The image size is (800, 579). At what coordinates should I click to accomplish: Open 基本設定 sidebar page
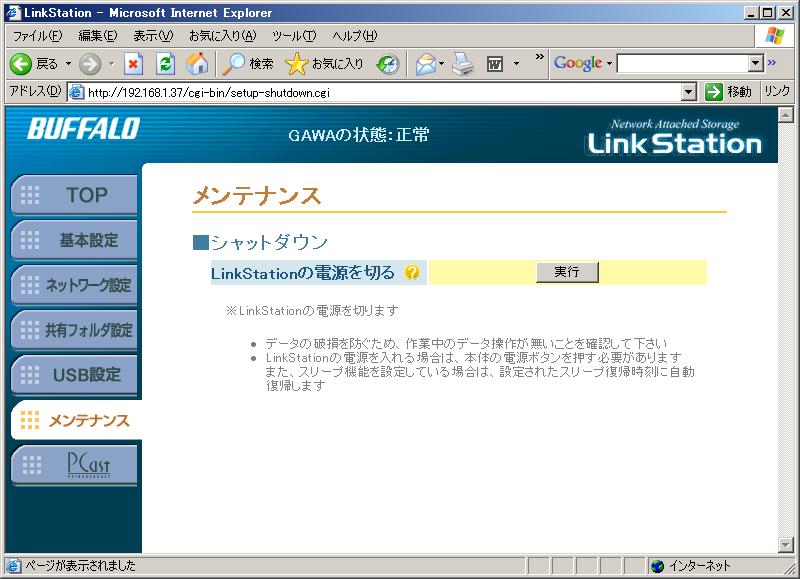pos(74,240)
